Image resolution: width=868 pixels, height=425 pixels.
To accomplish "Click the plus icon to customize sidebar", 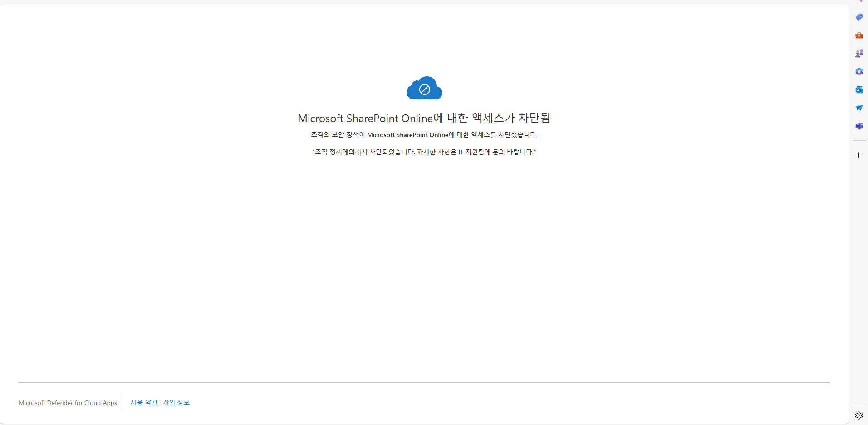I will tap(858, 155).
